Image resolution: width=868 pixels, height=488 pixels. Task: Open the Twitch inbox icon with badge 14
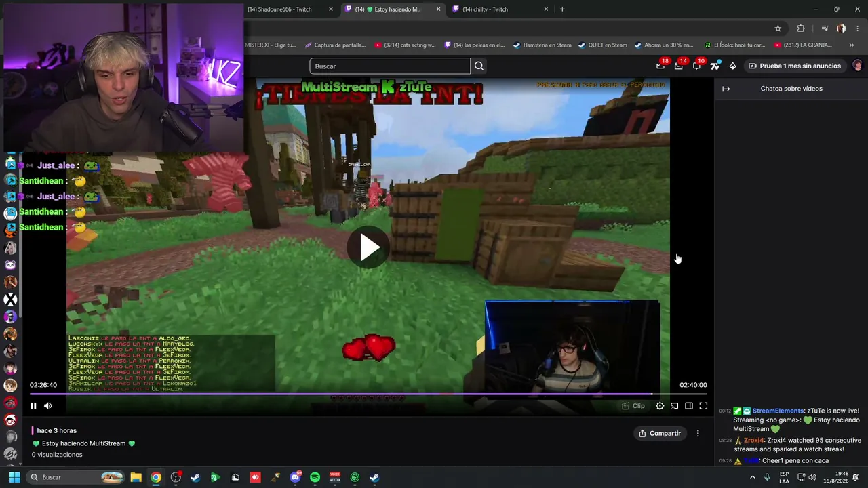pyautogui.click(x=679, y=66)
